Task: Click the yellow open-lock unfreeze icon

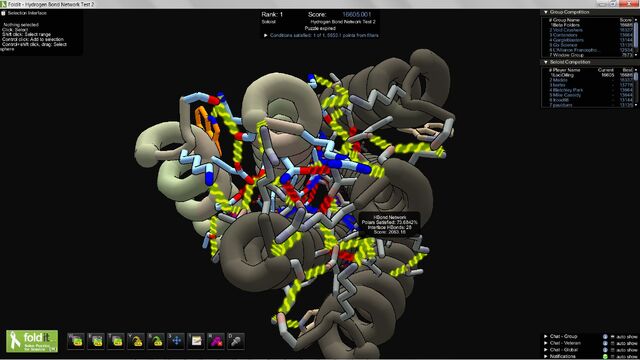Action: (x=136, y=341)
